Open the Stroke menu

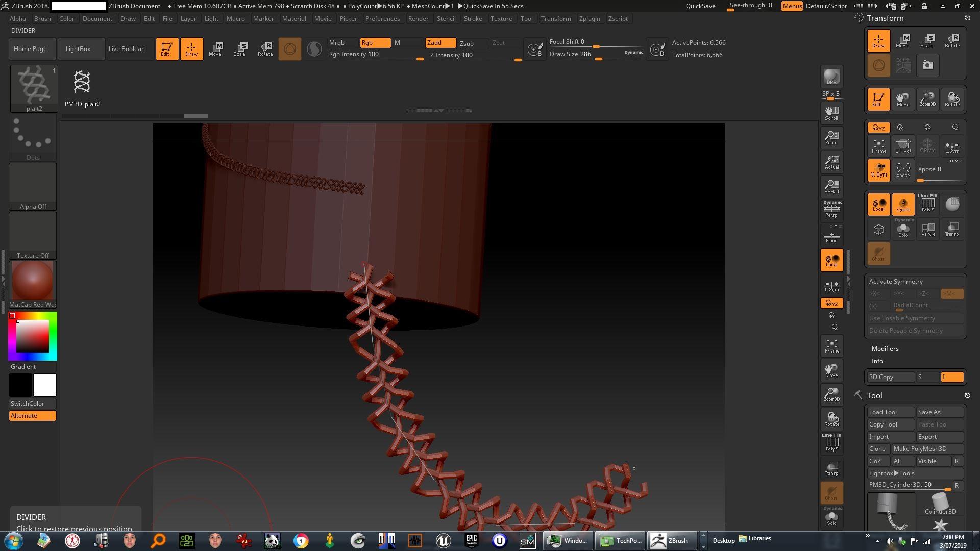pos(473,19)
